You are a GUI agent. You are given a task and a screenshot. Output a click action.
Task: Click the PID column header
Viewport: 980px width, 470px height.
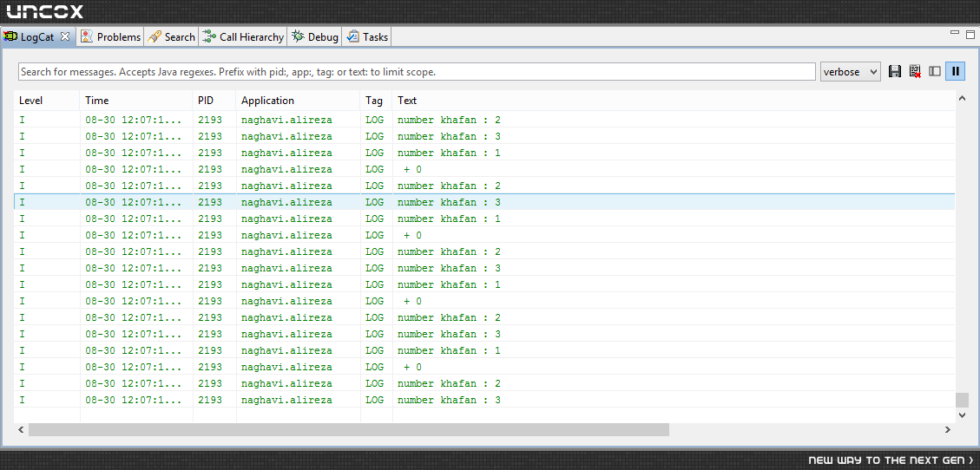coord(214,101)
